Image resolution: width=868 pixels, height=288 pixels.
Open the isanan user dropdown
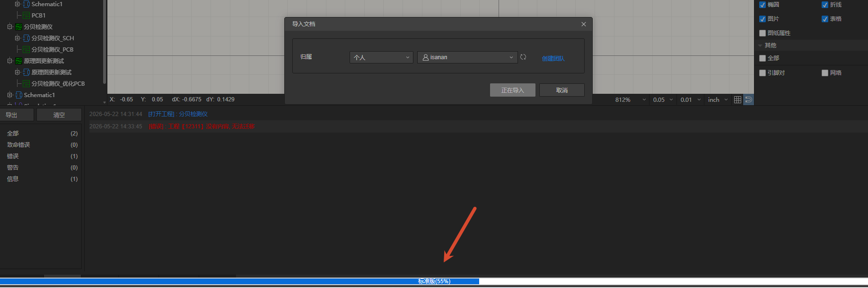point(467,57)
